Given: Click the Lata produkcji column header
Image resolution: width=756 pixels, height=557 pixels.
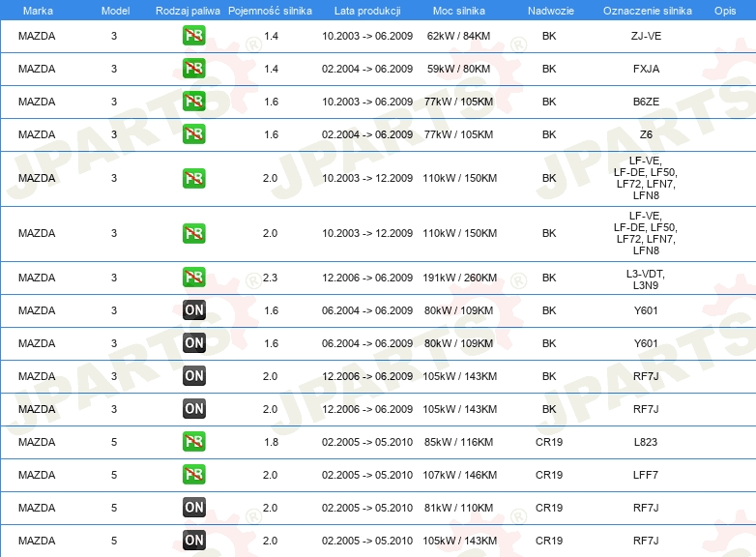Looking at the screenshot, I should coord(367,11).
